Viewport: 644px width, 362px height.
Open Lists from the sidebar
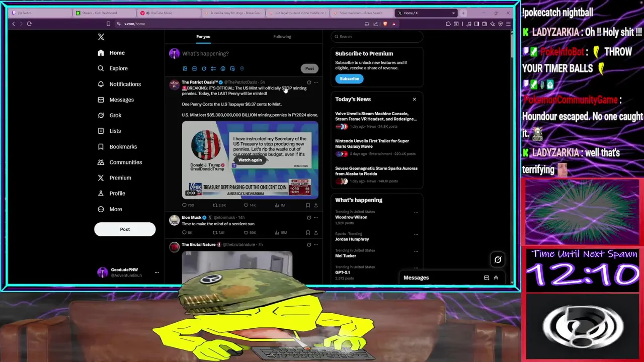pos(109,131)
